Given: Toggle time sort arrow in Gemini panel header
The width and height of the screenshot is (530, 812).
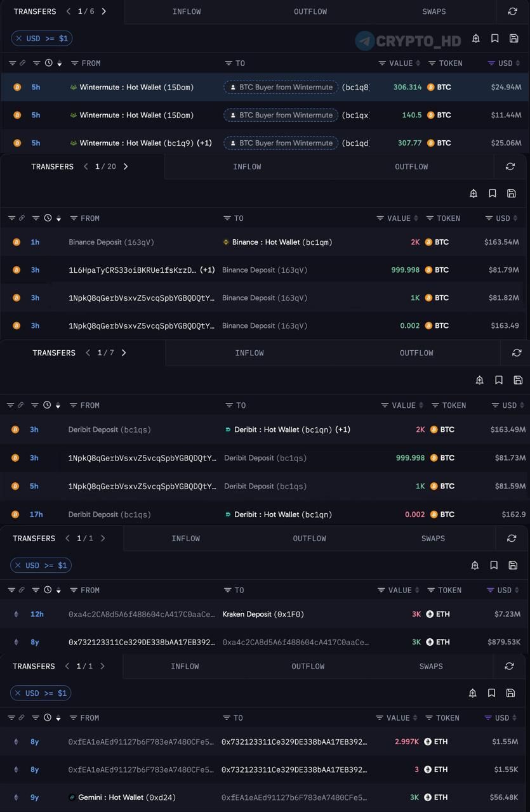Looking at the screenshot, I should pos(58,718).
